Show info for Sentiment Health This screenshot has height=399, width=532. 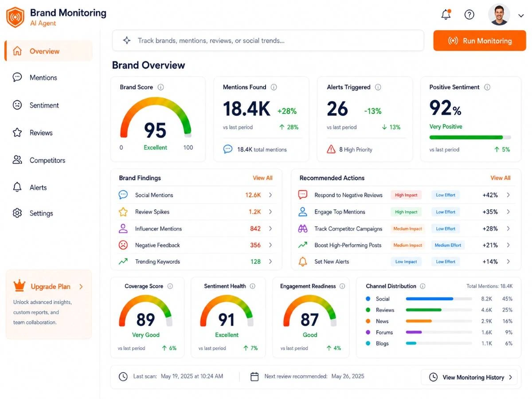[253, 286]
